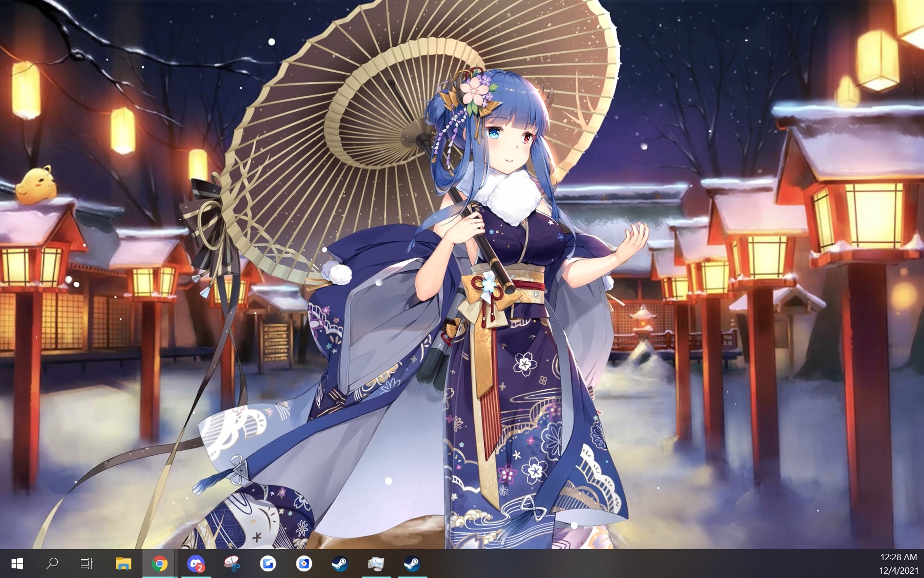This screenshot has height=578, width=924.
Task: Switch to Google Chrome in taskbar
Action: point(160,563)
